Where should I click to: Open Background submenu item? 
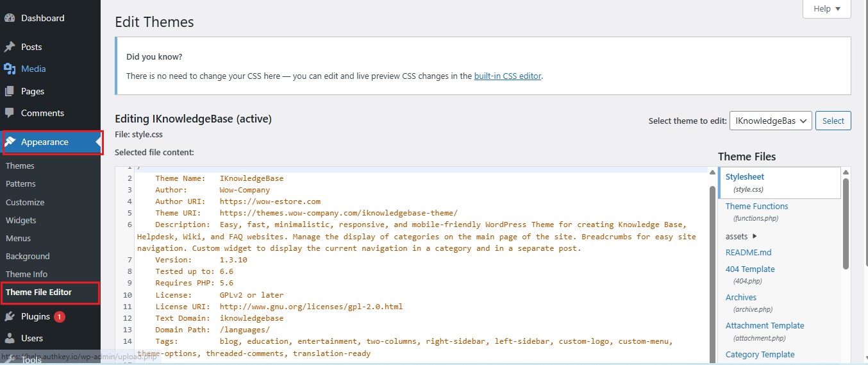pyautogui.click(x=28, y=256)
